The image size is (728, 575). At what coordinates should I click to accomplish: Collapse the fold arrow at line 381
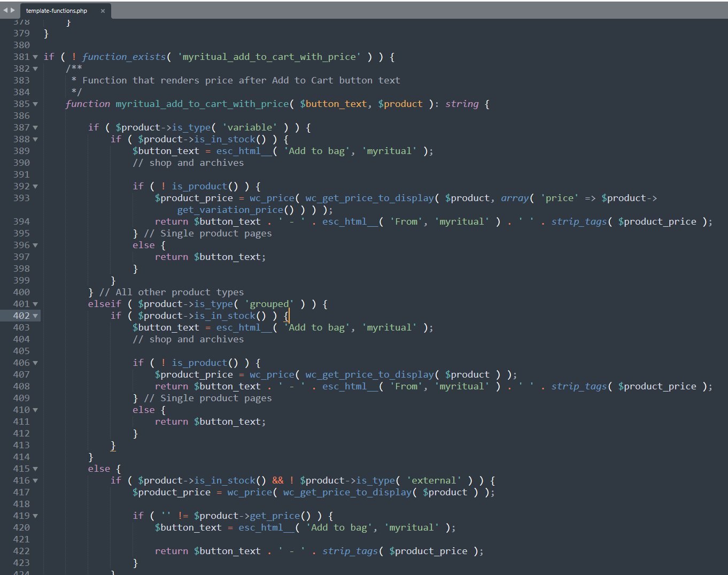(x=35, y=57)
